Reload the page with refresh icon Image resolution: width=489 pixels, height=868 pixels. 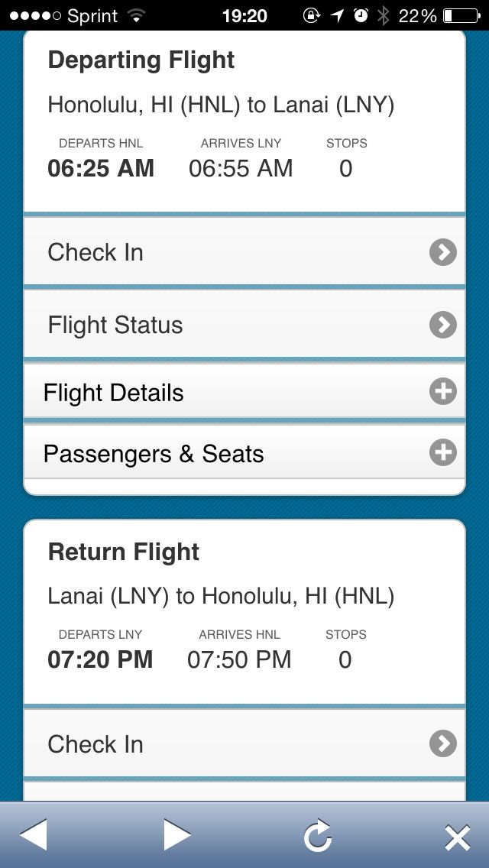pyautogui.click(x=317, y=835)
